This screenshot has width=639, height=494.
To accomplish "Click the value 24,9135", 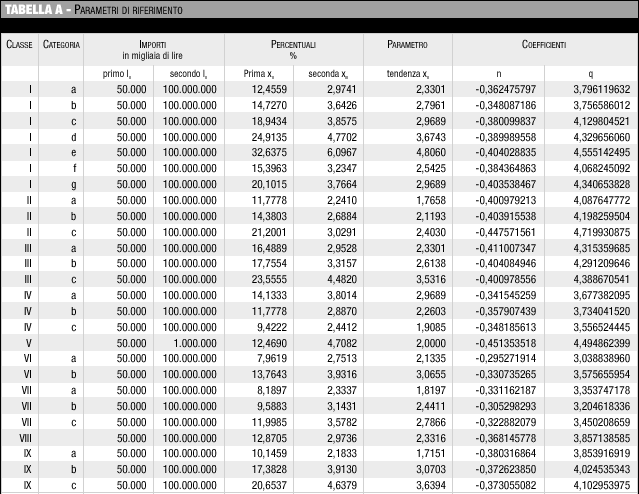I will [269, 137].
